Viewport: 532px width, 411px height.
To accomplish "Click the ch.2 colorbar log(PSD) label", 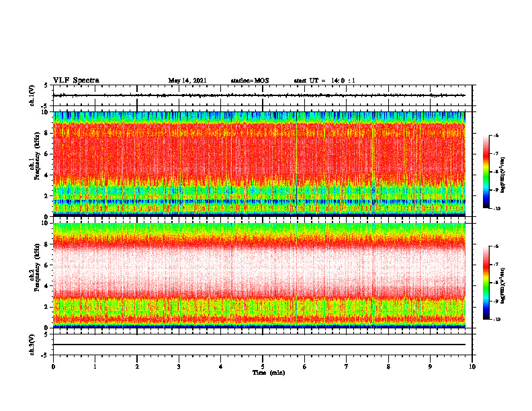I will pos(503,285).
